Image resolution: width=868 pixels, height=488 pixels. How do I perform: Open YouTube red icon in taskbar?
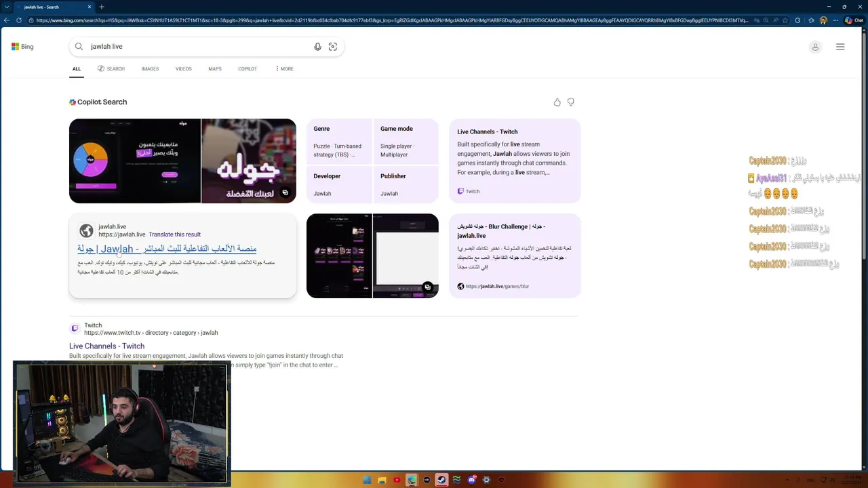click(397, 480)
